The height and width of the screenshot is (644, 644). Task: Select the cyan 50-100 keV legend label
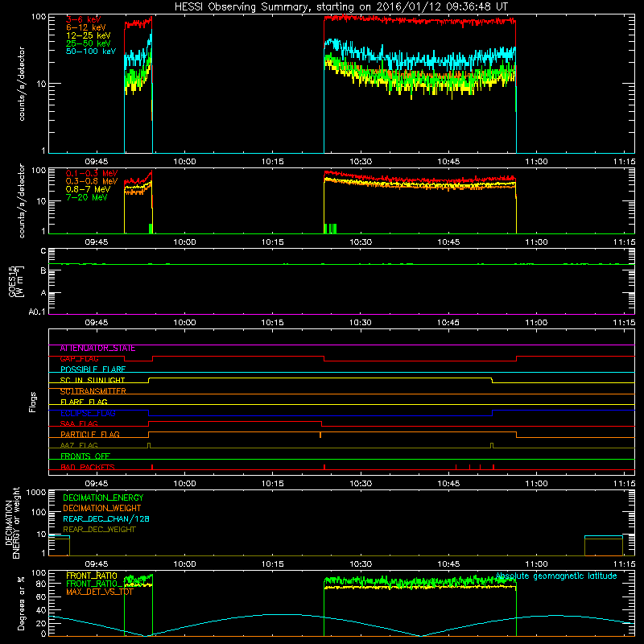(91, 52)
